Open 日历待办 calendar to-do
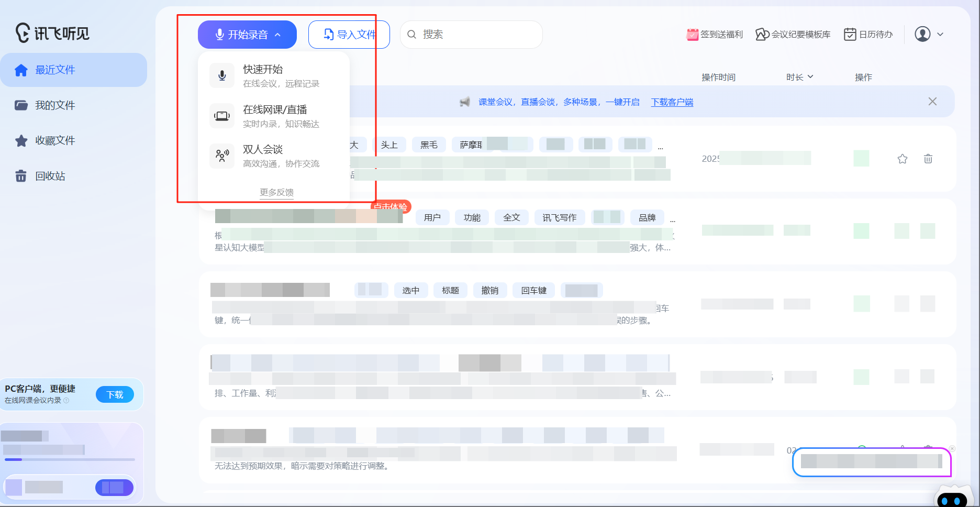Screen dimensions: 980x507 coord(868,34)
